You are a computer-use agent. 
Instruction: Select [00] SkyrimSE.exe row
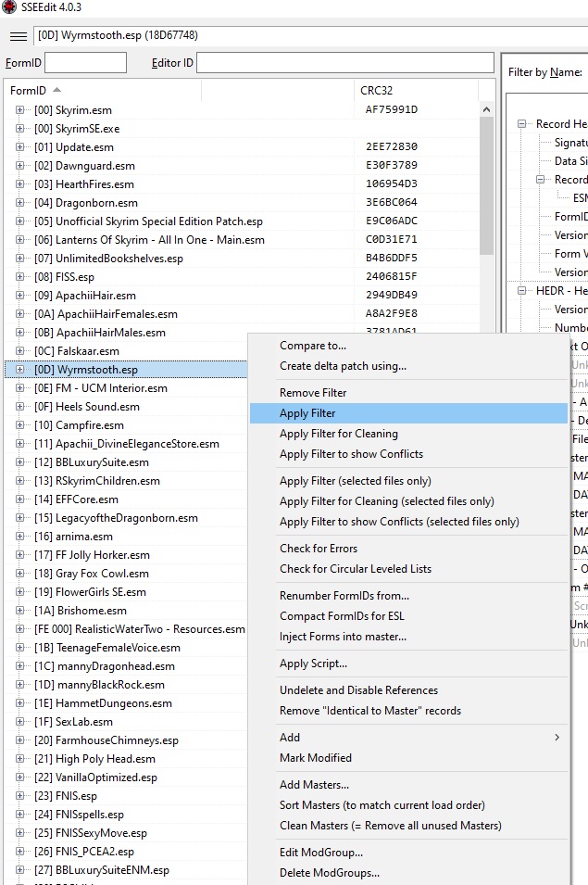(x=77, y=129)
